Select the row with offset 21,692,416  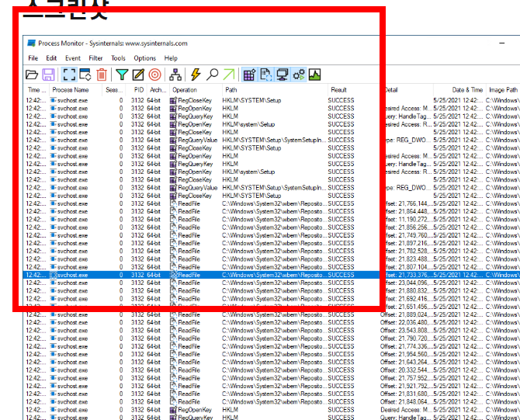[272, 299]
